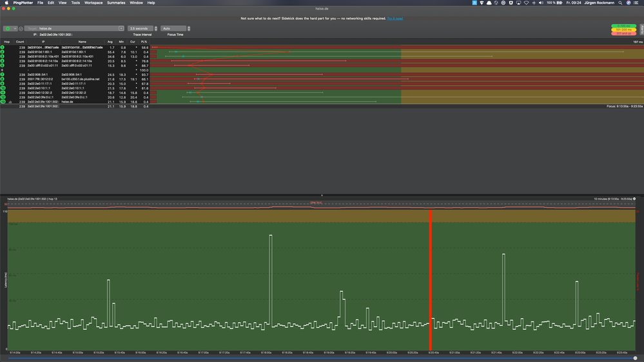
Task: Select hop 10 green circle icon
Action: point(3,88)
